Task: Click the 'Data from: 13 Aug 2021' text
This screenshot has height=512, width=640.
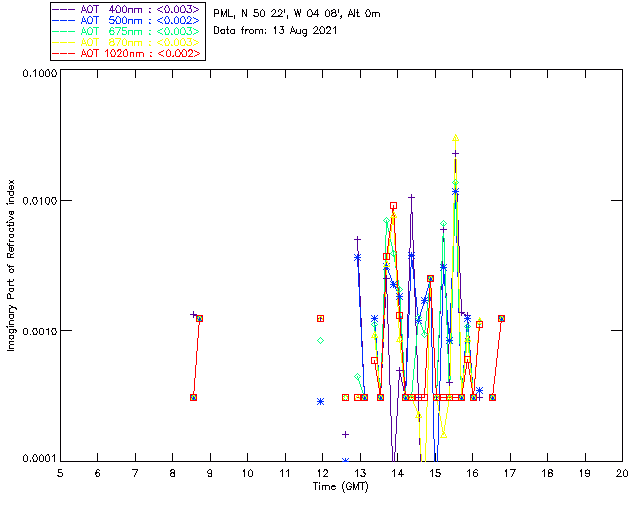Action: 275,31
